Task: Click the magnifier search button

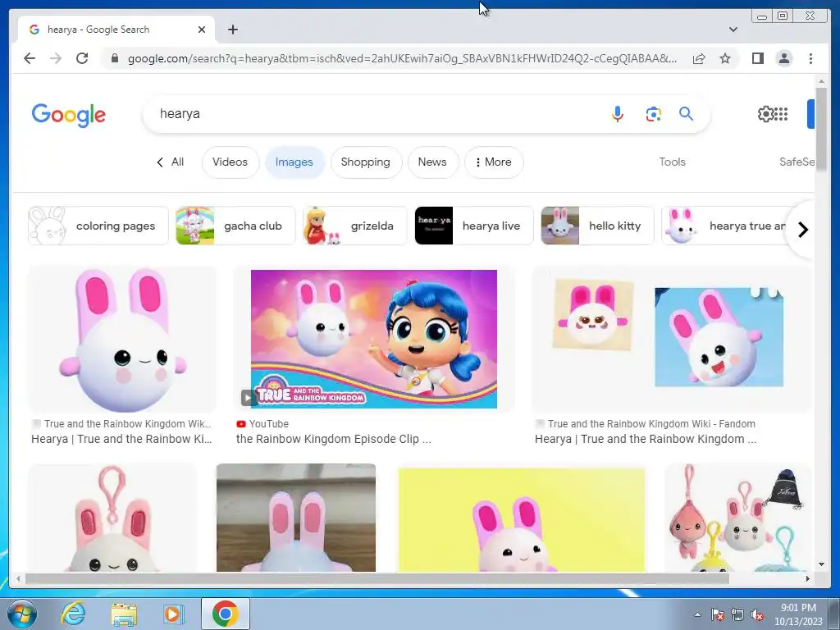Action: click(687, 113)
